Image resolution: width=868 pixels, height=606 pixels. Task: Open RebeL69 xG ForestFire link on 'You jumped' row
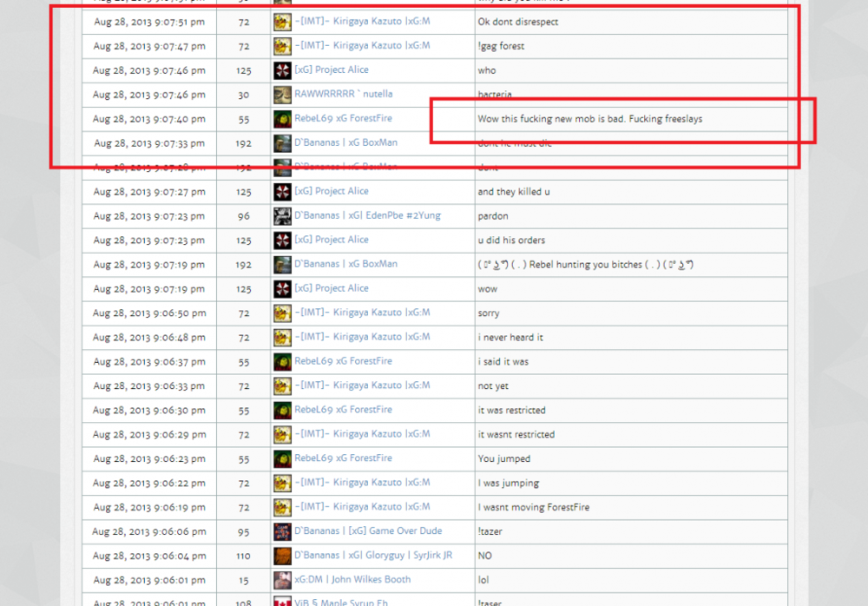pos(343,458)
